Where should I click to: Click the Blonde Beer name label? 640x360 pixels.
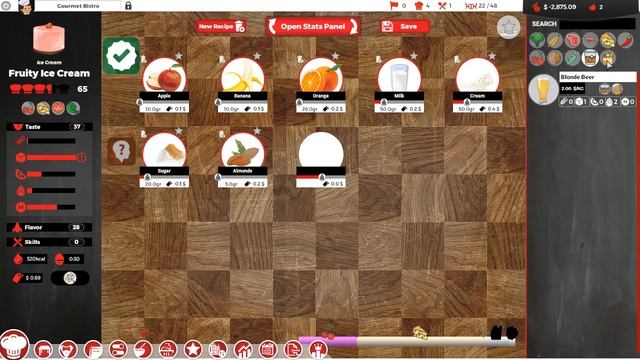pyautogui.click(x=598, y=77)
